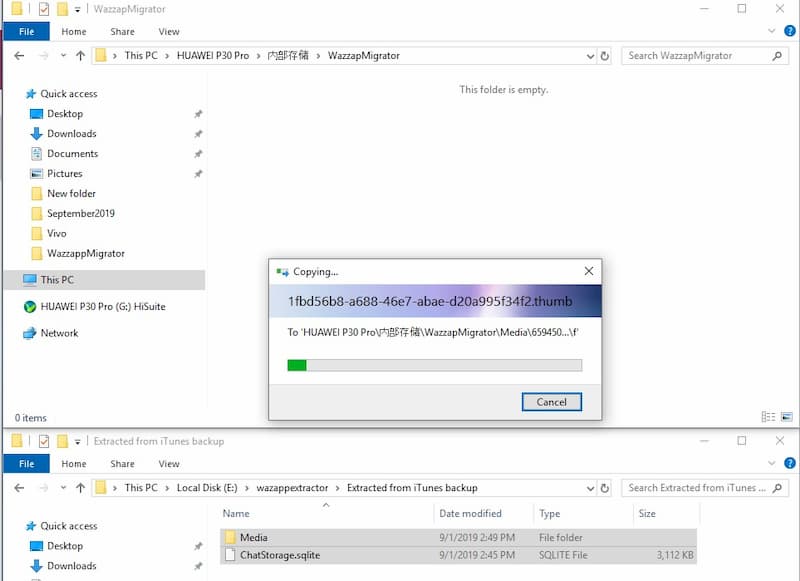Click Properties quick access icon in WazzapMigrator title bar

coord(44,9)
